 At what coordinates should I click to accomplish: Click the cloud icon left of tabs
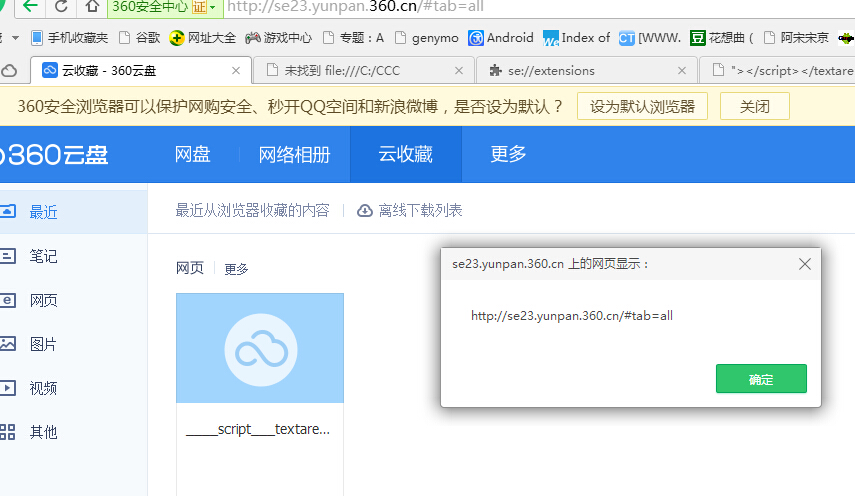pyautogui.click(x=9, y=71)
